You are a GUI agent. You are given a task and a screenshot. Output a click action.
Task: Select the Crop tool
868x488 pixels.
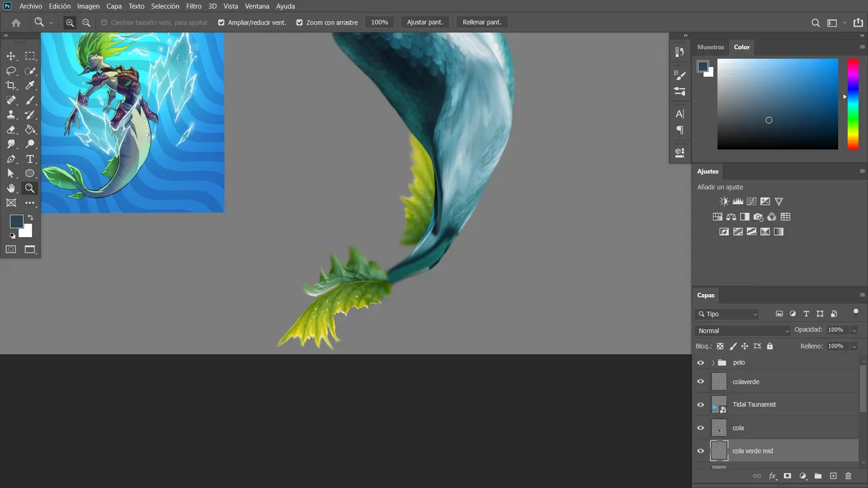point(11,85)
